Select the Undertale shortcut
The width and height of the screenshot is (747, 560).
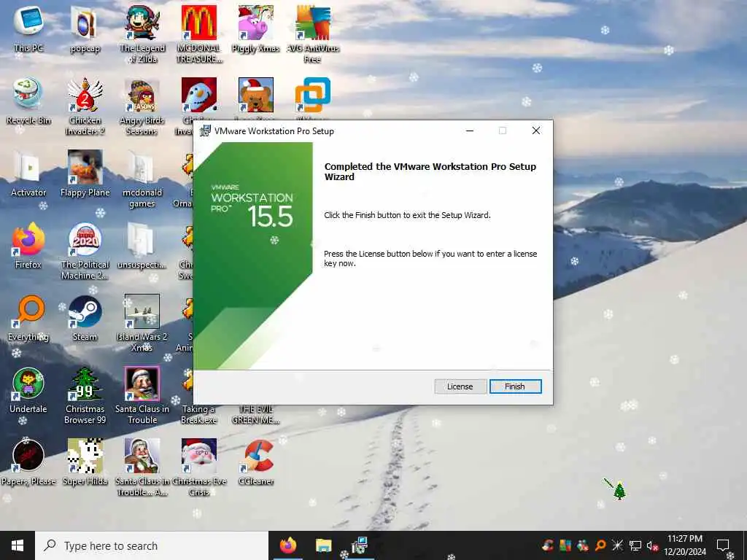tap(28, 390)
